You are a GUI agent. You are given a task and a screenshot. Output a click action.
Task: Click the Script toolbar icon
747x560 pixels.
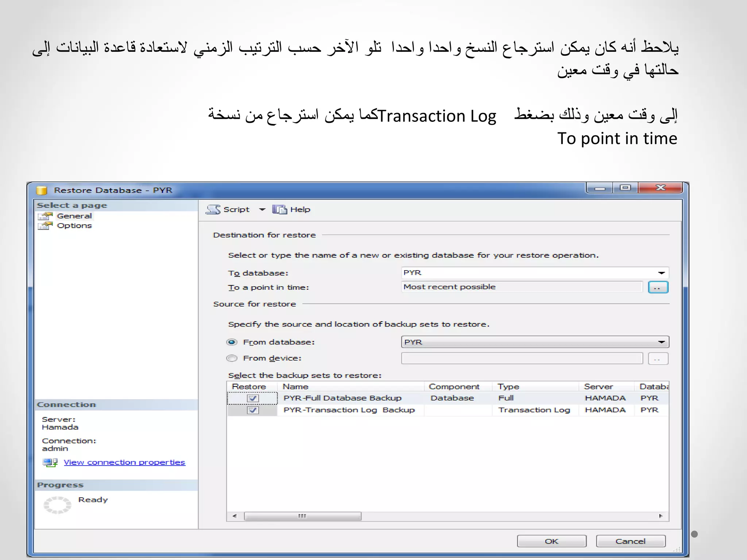click(213, 210)
